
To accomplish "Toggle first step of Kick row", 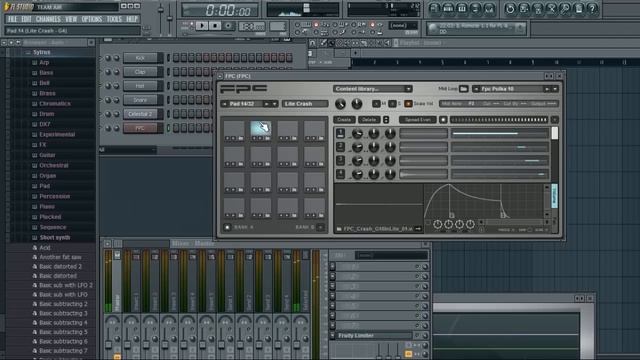I will pos(176,58).
